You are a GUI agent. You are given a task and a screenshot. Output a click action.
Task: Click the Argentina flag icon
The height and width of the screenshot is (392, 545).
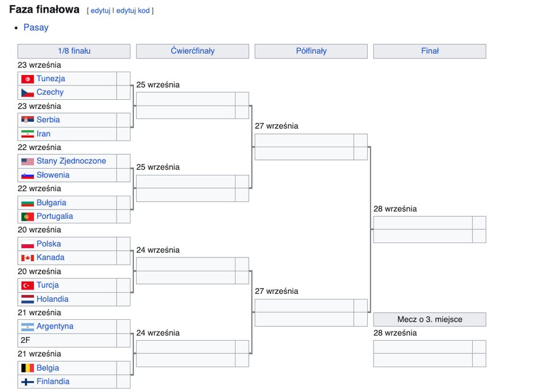tap(27, 327)
